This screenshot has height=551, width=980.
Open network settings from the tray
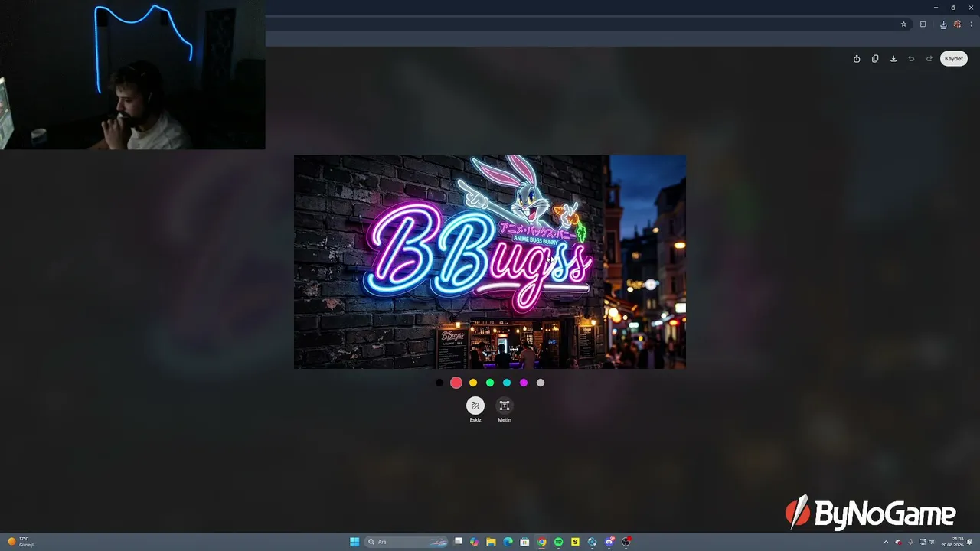(x=923, y=542)
